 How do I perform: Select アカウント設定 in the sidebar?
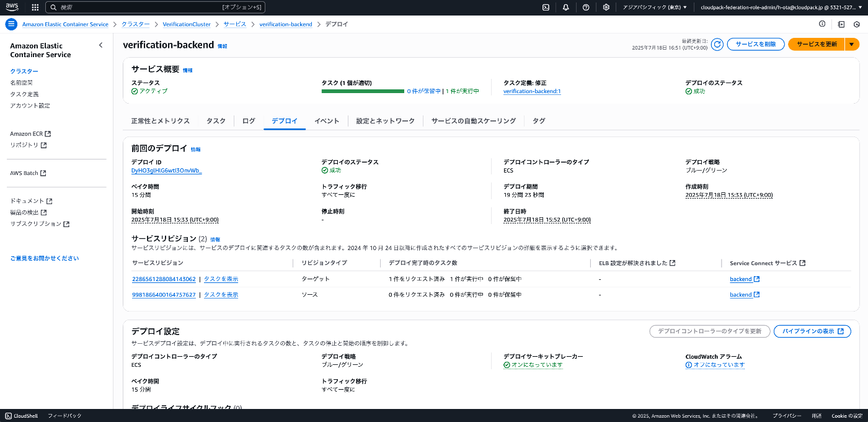coord(30,105)
